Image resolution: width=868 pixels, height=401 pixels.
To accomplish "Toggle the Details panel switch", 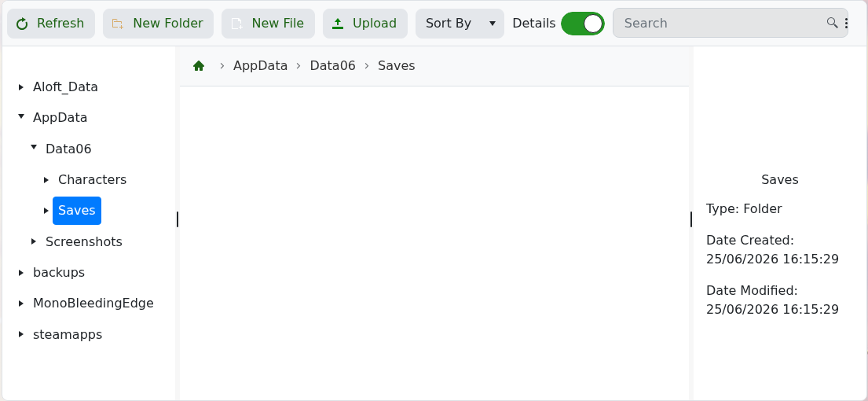I will 582,24.
